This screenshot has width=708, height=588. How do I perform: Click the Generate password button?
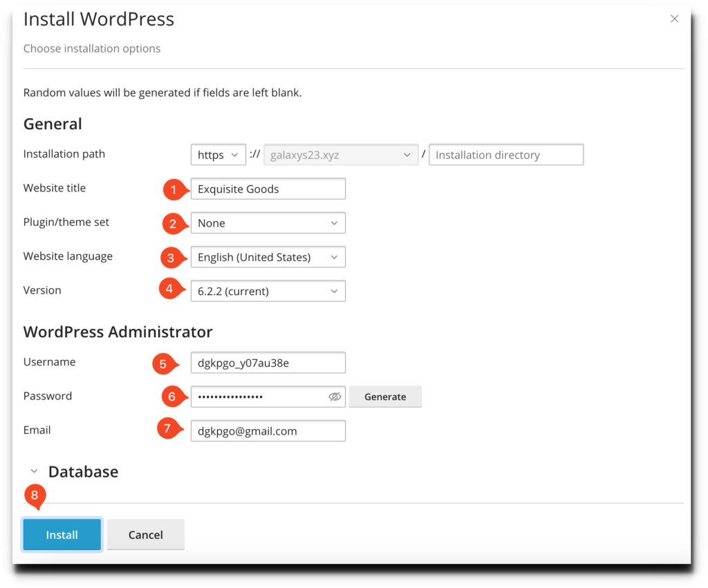385,397
